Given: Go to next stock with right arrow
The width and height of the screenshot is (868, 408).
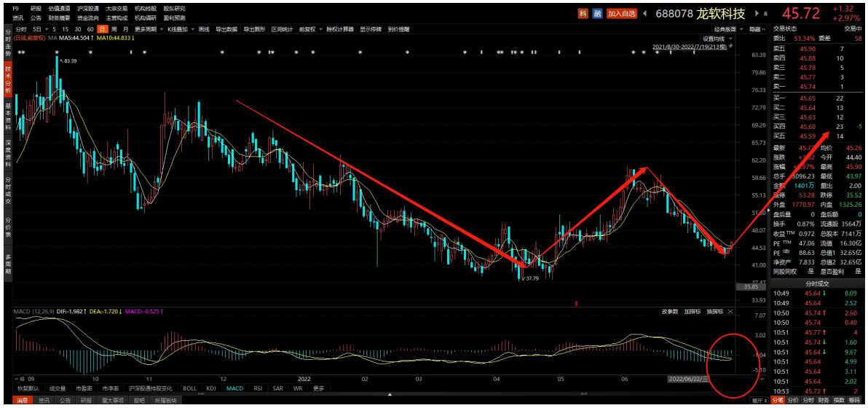Looking at the screenshot, I should (756, 13).
